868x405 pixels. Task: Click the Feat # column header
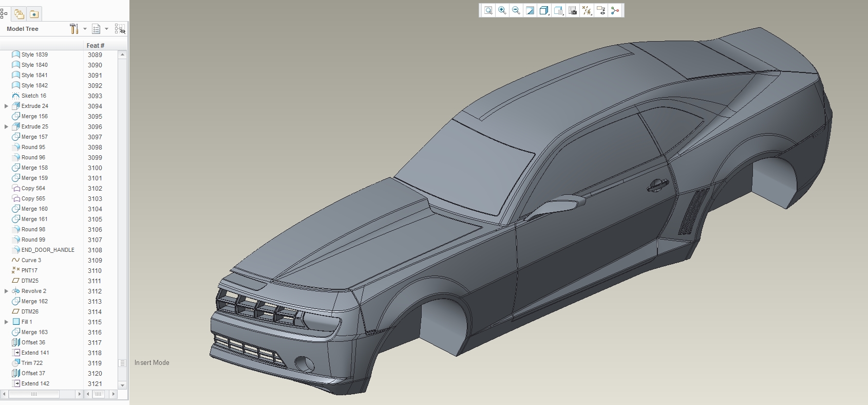(x=96, y=45)
